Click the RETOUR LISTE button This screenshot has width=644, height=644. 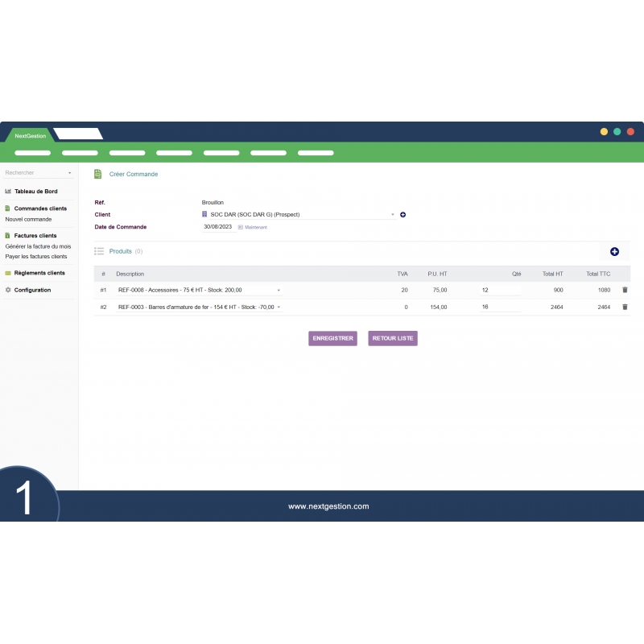[392, 338]
